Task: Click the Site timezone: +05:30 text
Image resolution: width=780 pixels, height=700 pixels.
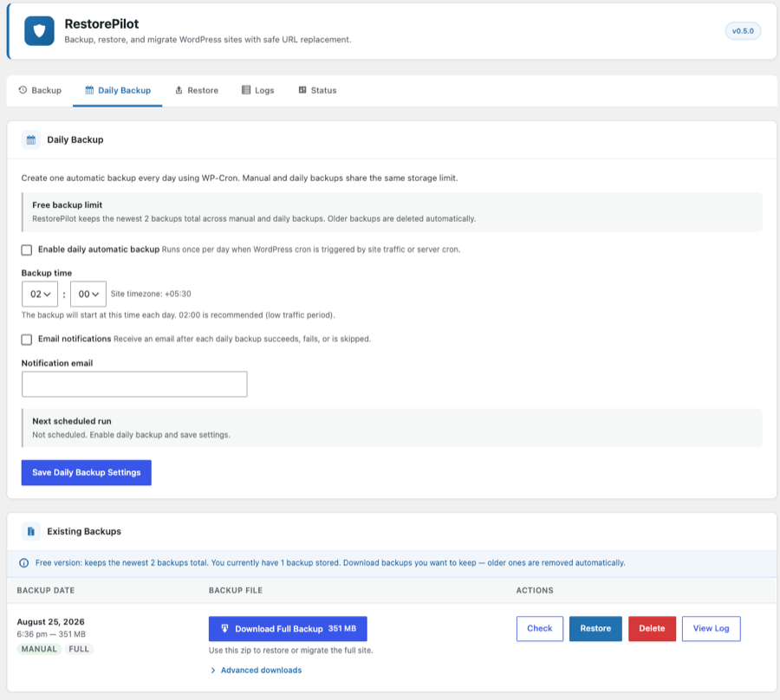Action: tap(151, 294)
